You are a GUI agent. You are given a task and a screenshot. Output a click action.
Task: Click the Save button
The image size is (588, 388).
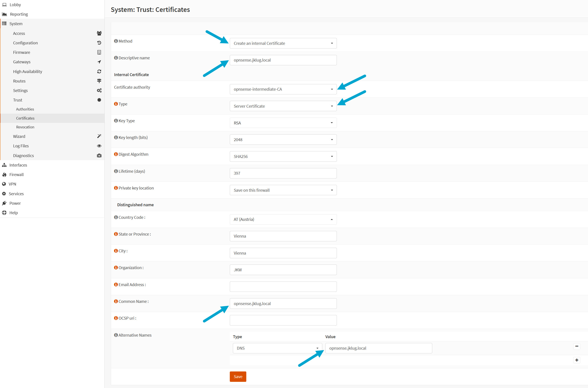point(238,377)
